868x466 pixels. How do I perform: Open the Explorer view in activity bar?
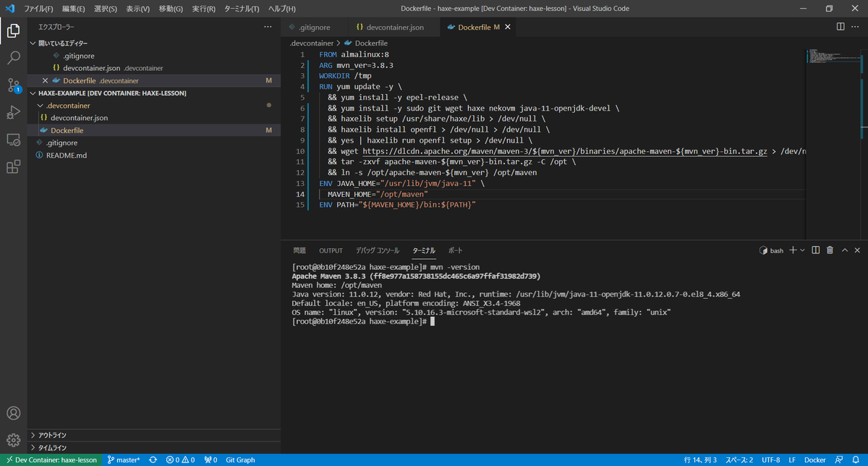click(13, 30)
